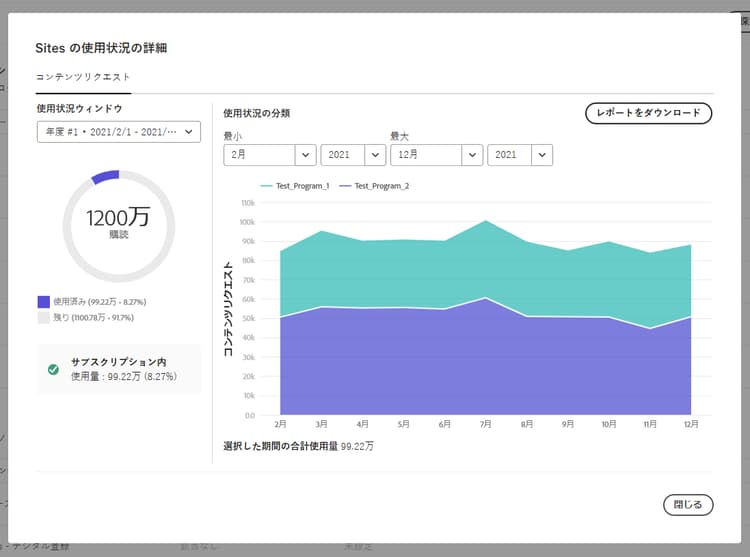750x557 pixels.
Task: Click the gray 残り legend swatch
Action: click(44, 317)
